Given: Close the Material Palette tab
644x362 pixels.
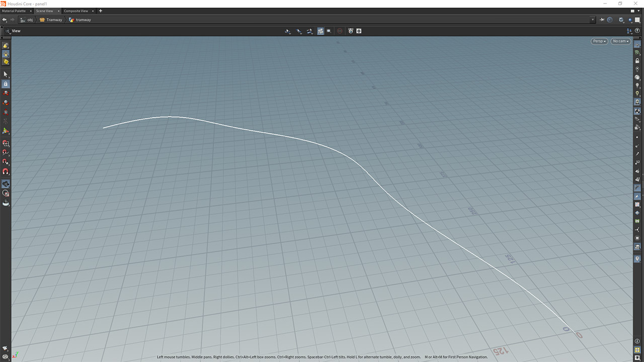Looking at the screenshot, I should tap(30, 11).
